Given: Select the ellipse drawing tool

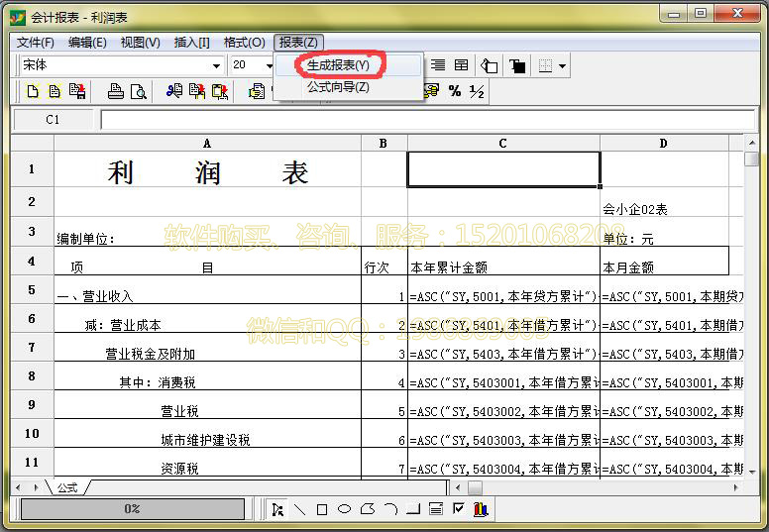Looking at the screenshot, I should pos(344,509).
